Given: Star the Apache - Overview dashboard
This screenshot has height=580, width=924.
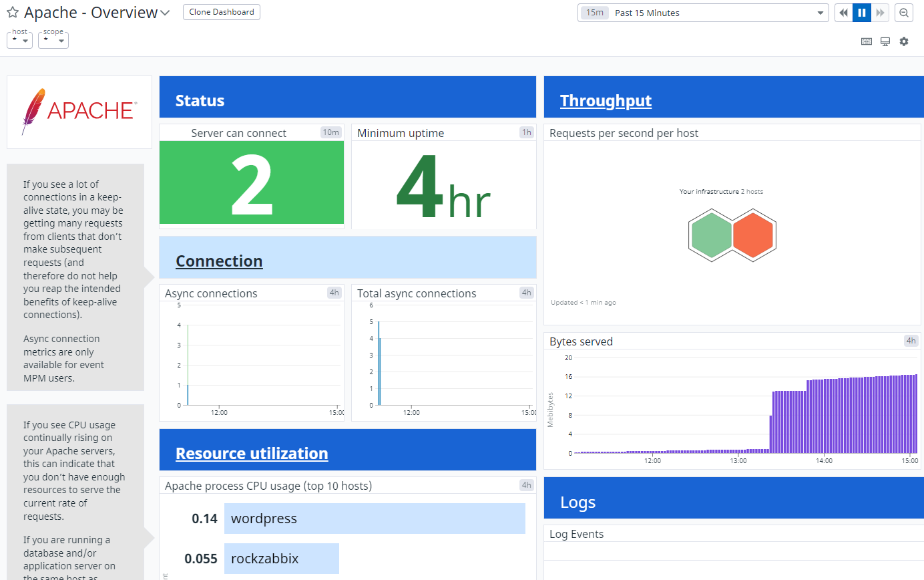Looking at the screenshot, I should point(13,13).
